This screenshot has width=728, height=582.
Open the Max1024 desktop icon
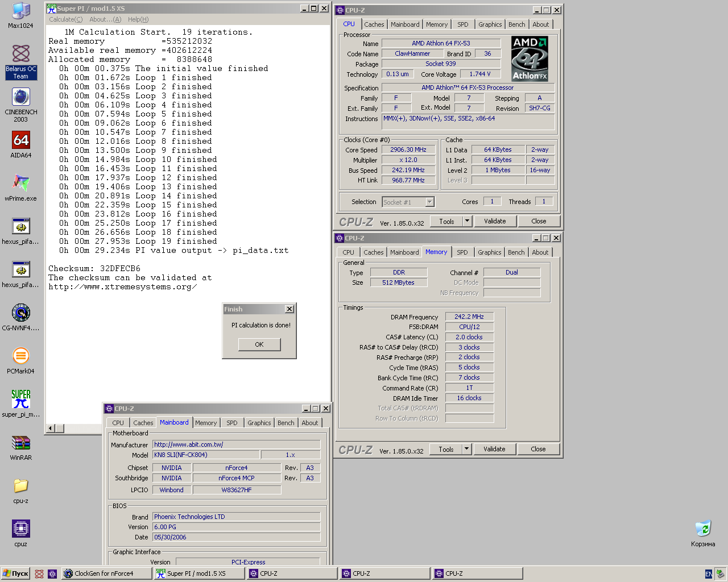21,15
